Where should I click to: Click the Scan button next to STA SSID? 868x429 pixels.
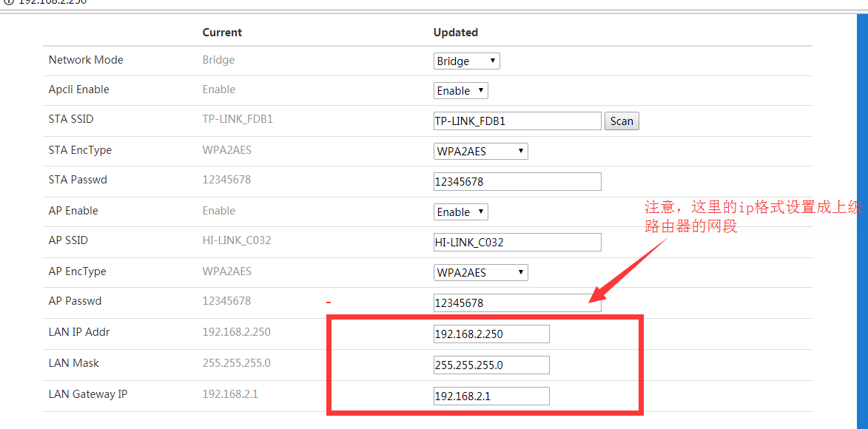622,121
